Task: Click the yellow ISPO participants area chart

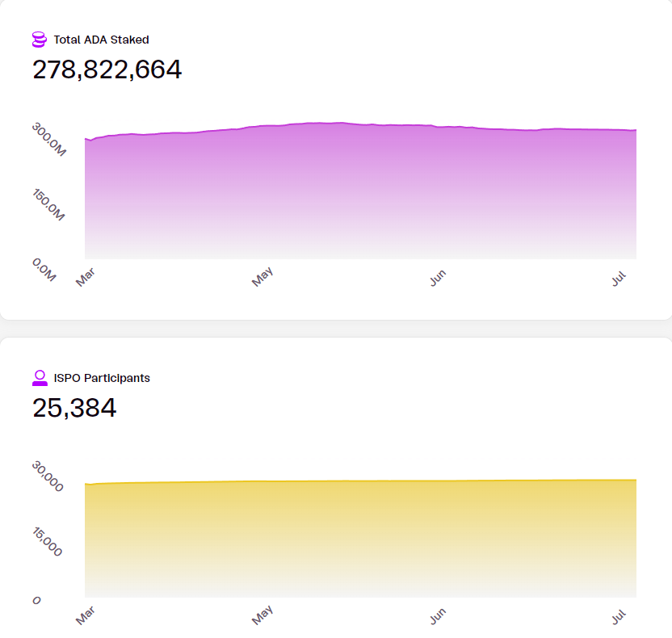Action: pyautogui.click(x=360, y=537)
